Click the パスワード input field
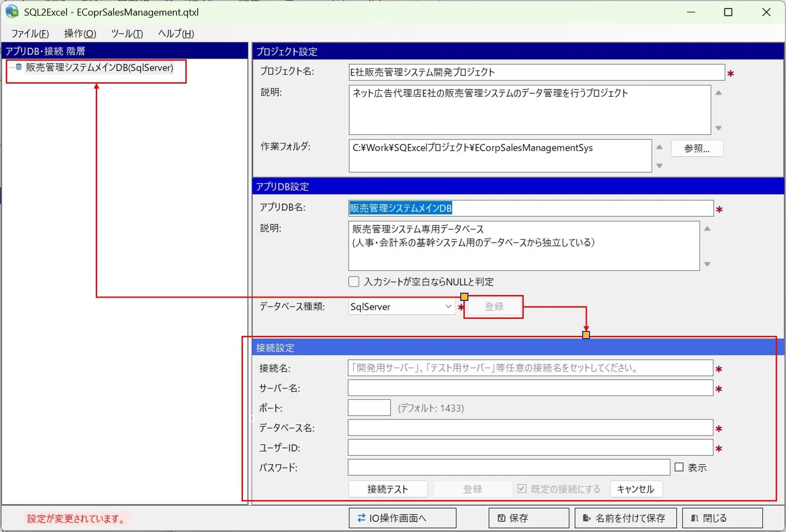 tap(509, 467)
